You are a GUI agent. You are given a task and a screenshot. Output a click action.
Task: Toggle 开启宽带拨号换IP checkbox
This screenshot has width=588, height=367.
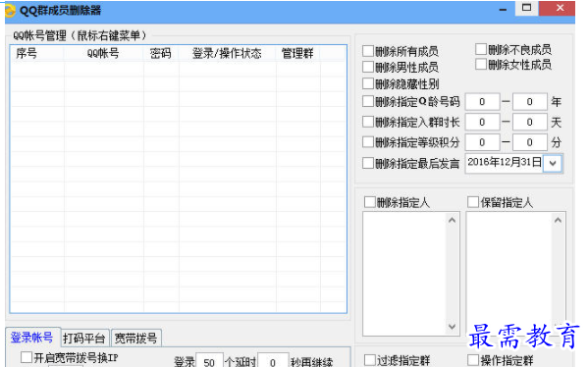pos(27,357)
